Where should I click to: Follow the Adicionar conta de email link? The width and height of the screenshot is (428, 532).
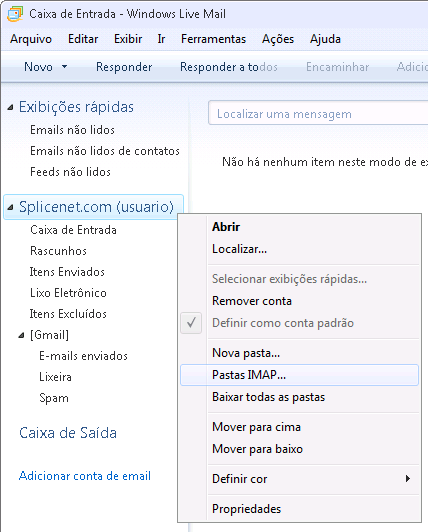click(x=85, y=476)
